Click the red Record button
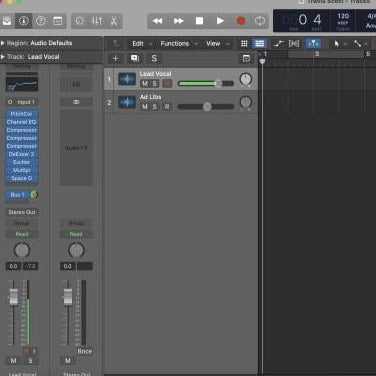 pos(241,21)
